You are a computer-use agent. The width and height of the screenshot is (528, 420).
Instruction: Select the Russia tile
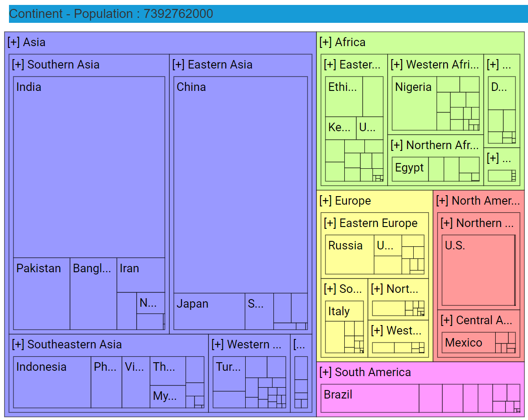pos(350,254)
